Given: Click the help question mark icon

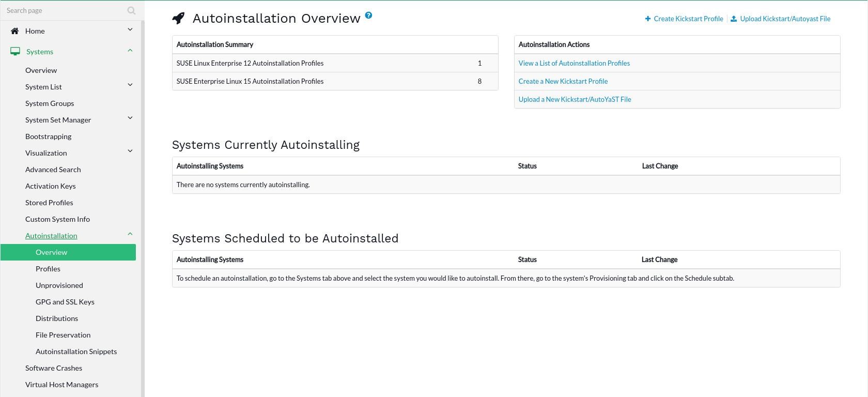Looking at the screenshot, I should (368, 16).
